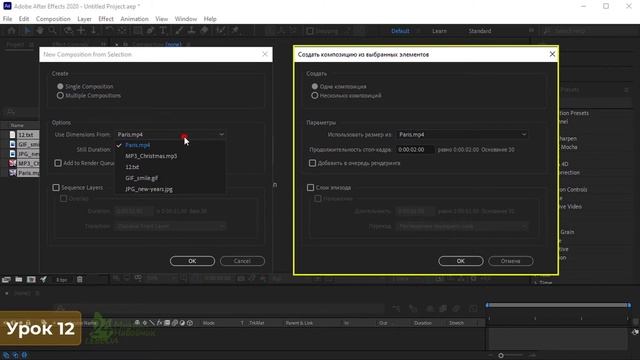Select the Selection arrow tool
The width and height of the screenshot is (640, 360).
[27, 31]
